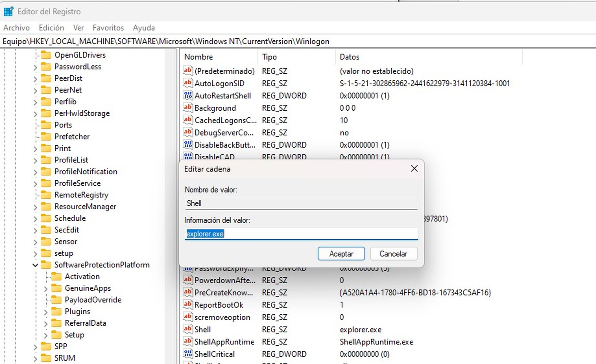This screenshot has width=596, height=364.
Task: Open the Ayuda menu
Action: pos(144,28)
